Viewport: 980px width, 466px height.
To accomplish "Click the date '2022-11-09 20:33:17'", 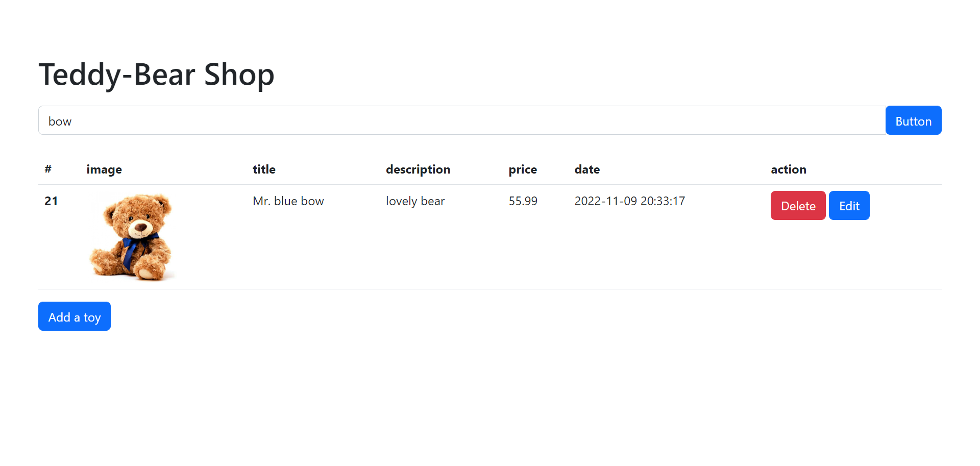I will pyautogui.click(x=629, y=201).
